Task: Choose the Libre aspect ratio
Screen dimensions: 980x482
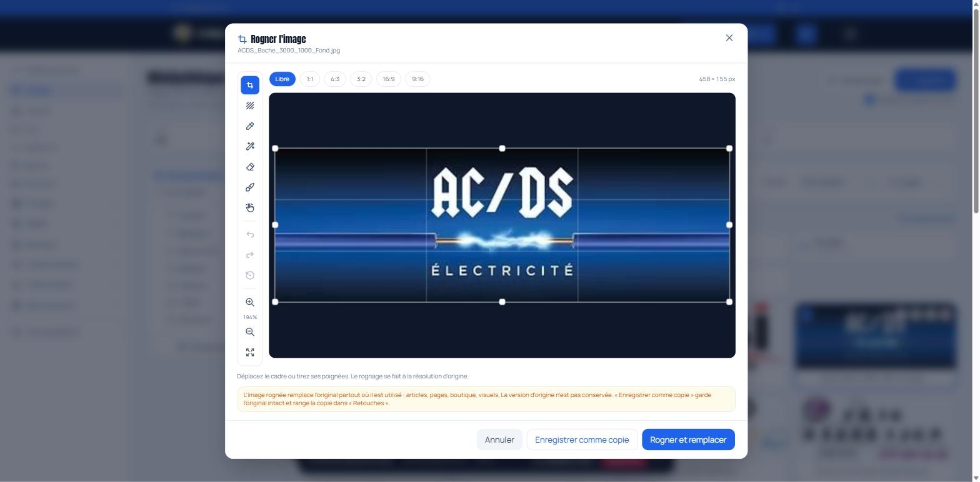Action: 282,79
